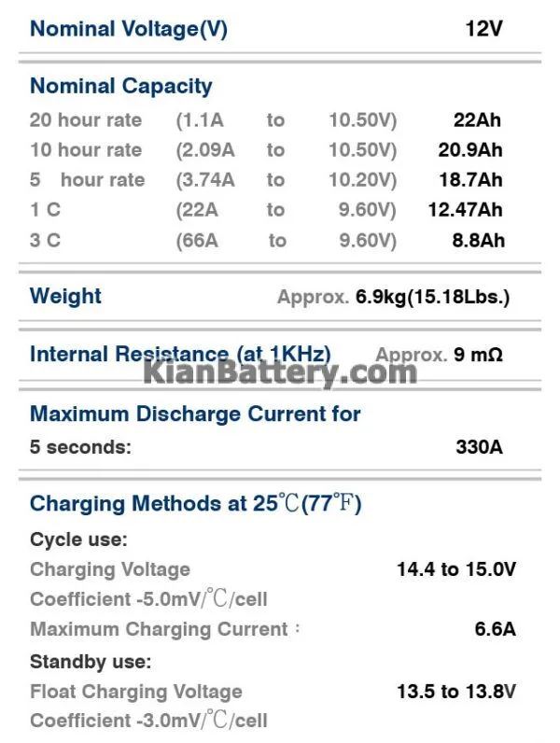Viewport: 560px width, 743px height.
Task: Select the 12.47Ah value for 1 C
Action: 465,209
